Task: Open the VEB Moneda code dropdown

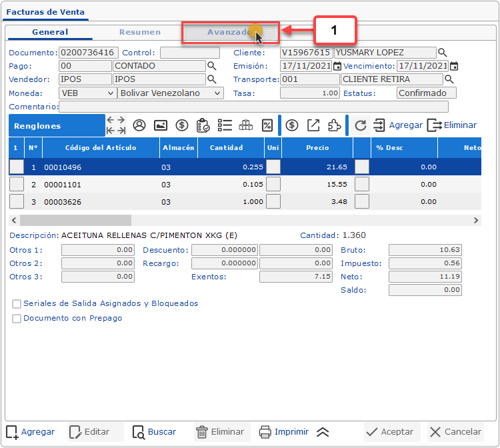Action: tap(88, 93)
